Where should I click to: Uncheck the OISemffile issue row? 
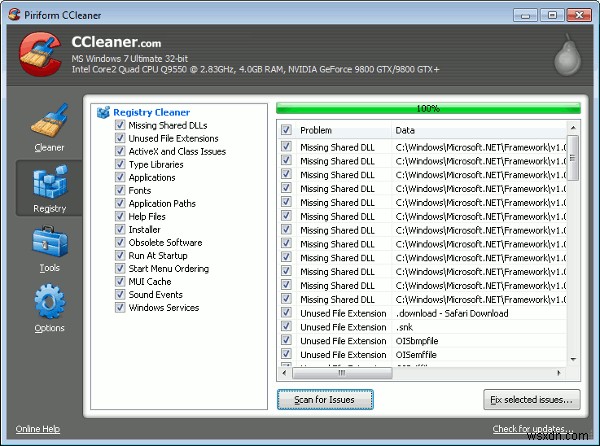tap(286, 354)
